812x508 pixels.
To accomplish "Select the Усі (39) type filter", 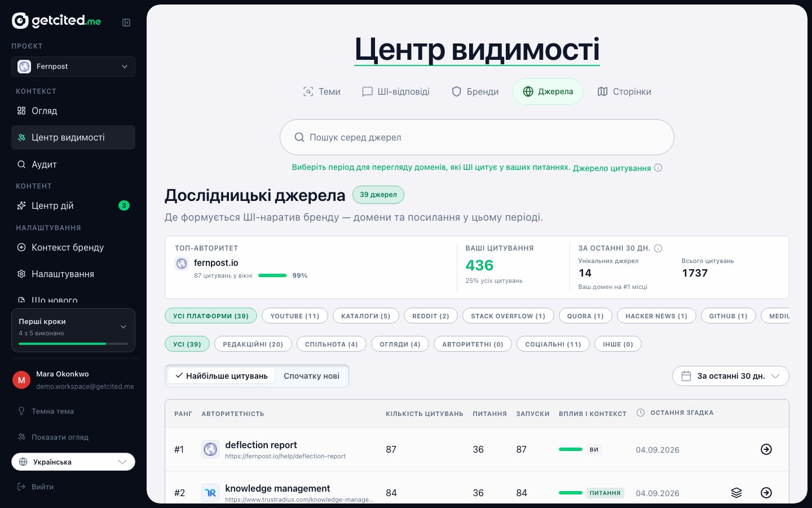I will click(x=187, y=344).
